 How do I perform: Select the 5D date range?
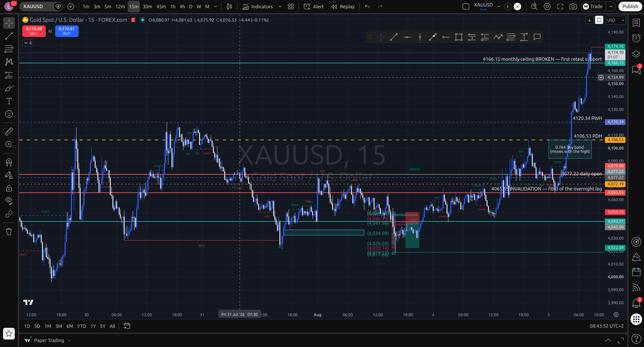pos(37,326)
